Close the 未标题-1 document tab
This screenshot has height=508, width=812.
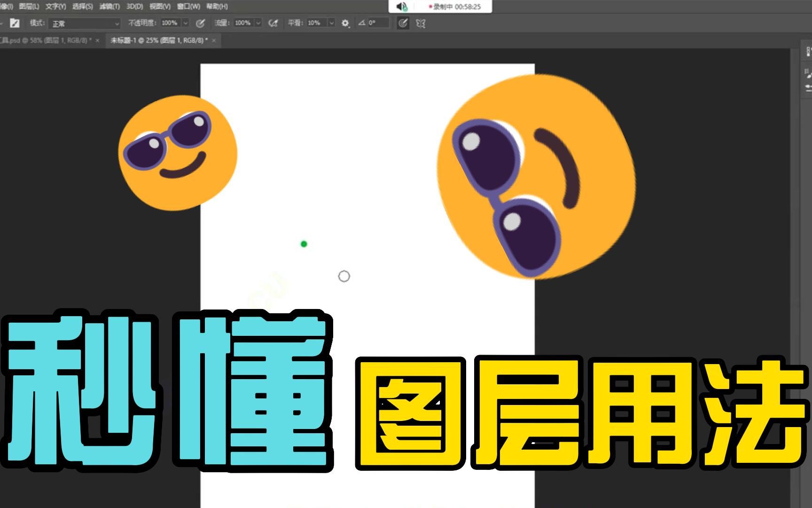(x=214, y=41)
